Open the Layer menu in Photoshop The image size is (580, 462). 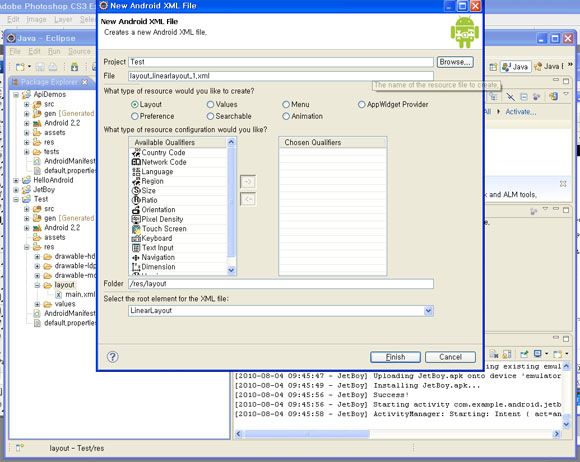(x=63, y=19)
